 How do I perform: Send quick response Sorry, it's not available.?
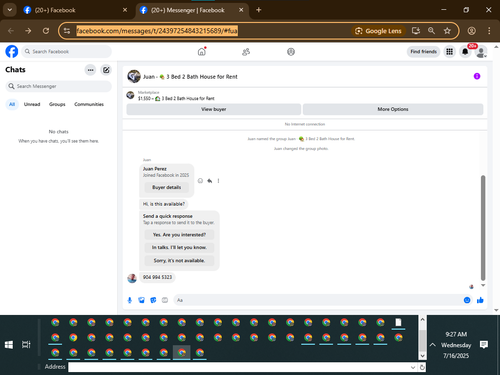(179, 260)
